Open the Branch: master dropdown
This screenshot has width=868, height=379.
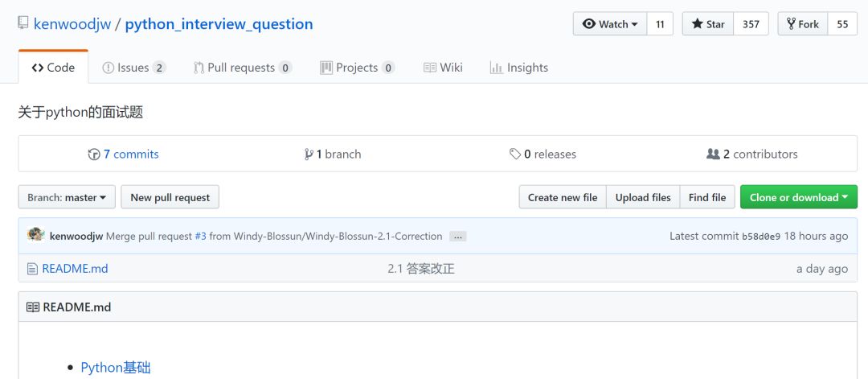tap(67, 197)
